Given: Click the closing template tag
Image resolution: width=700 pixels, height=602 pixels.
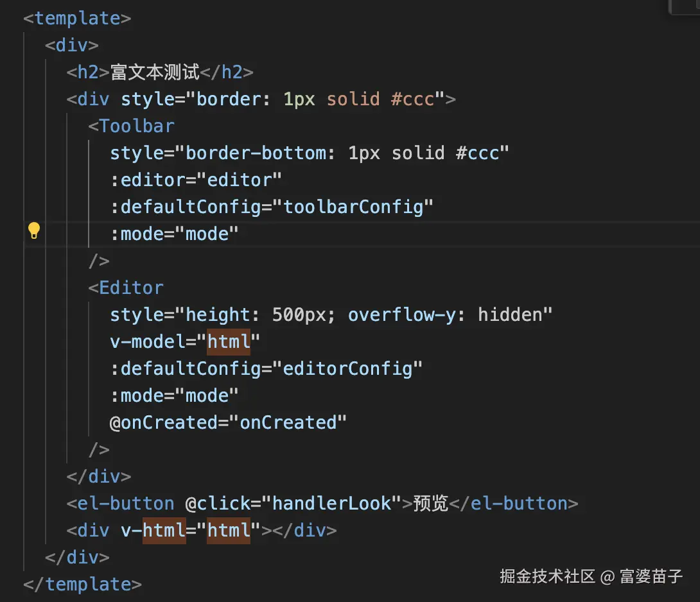Looking at the screenshot, I should (82, 584).
